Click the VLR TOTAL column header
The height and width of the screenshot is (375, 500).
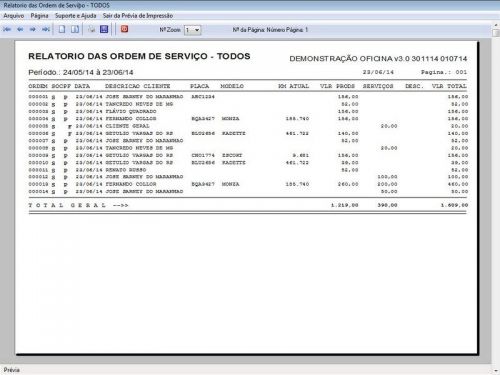449,86
